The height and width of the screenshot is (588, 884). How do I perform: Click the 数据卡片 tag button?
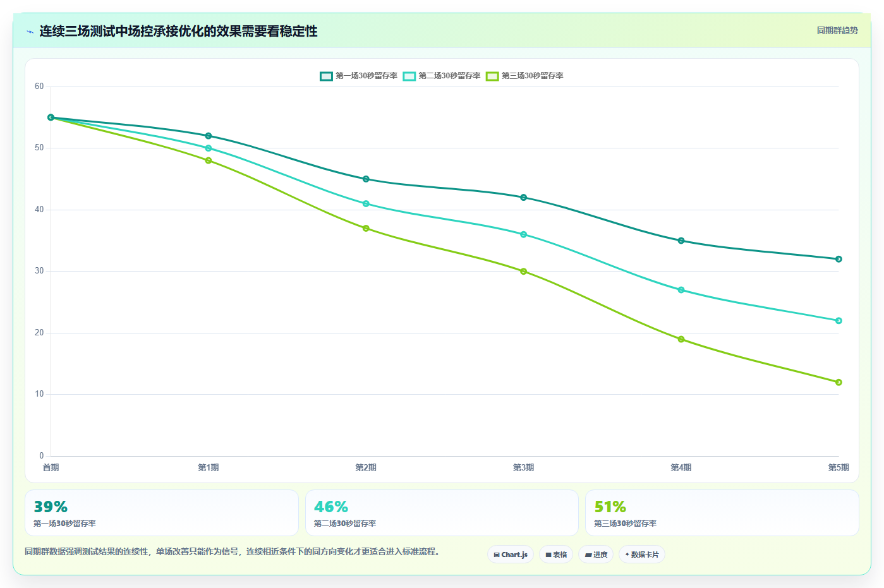[x=642, y=555]
